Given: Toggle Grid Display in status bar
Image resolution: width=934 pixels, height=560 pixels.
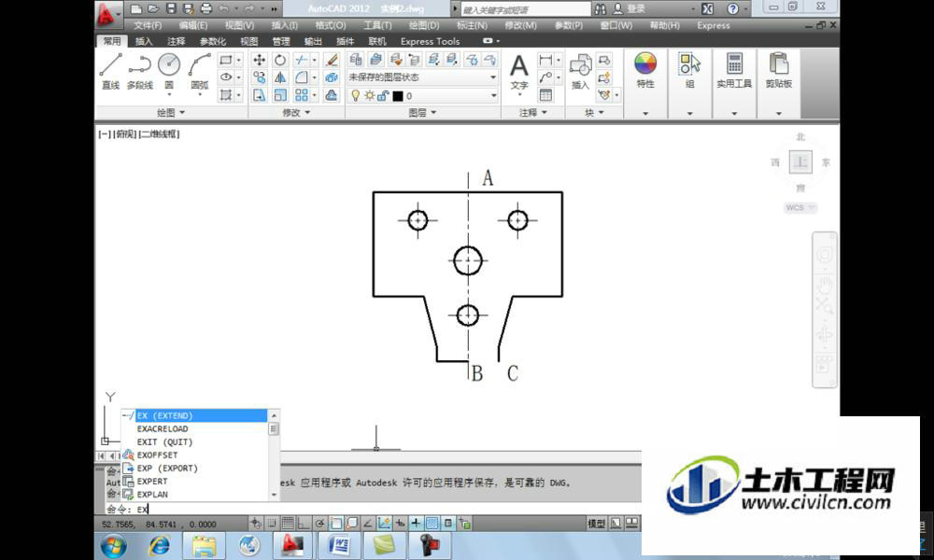Looking at the screenshot, I should (x=288, y=524).
